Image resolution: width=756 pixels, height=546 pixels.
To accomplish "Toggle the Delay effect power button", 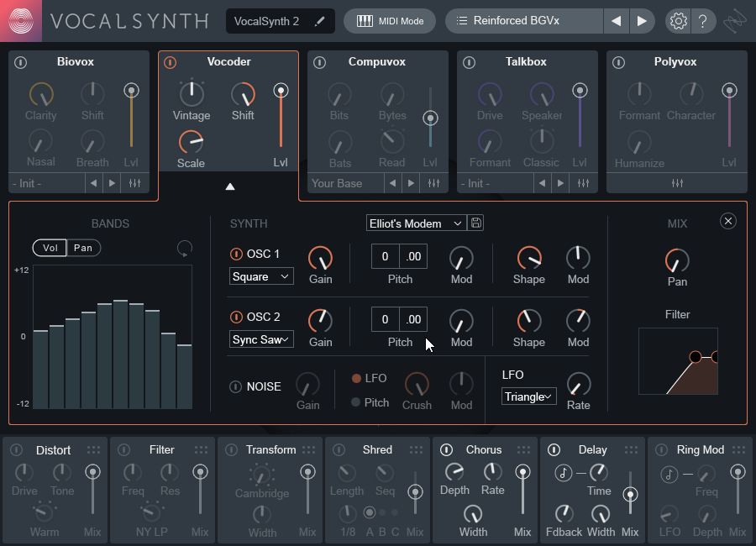I will point(554,450).
